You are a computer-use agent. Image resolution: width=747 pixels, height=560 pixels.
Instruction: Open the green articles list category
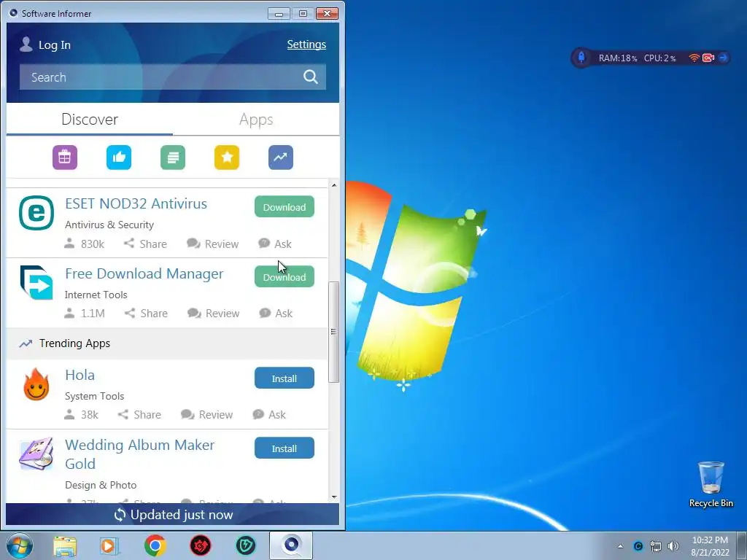(173, 157)
